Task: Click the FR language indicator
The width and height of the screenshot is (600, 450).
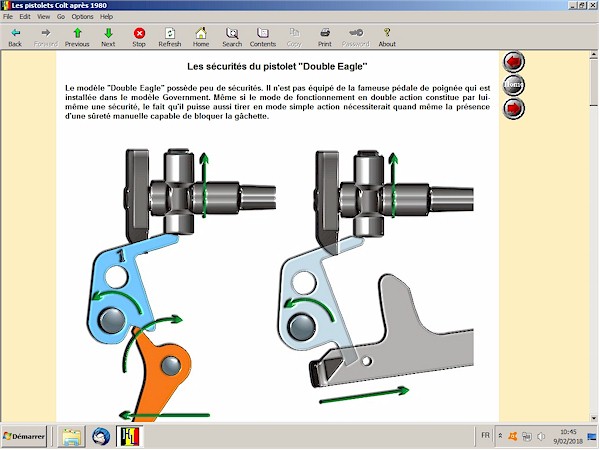Action: point(486,436)
